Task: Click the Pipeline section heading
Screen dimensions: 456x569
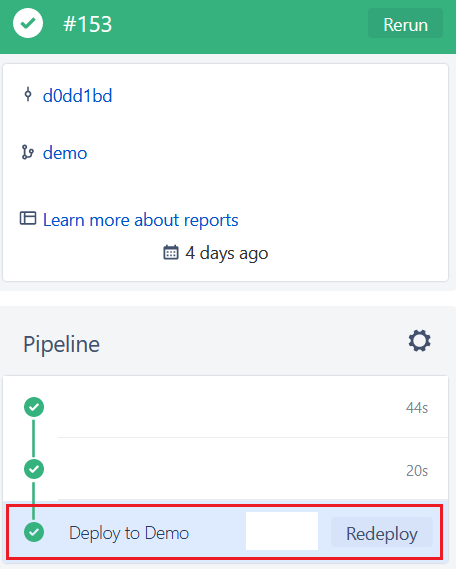Action: coord(61,344)
